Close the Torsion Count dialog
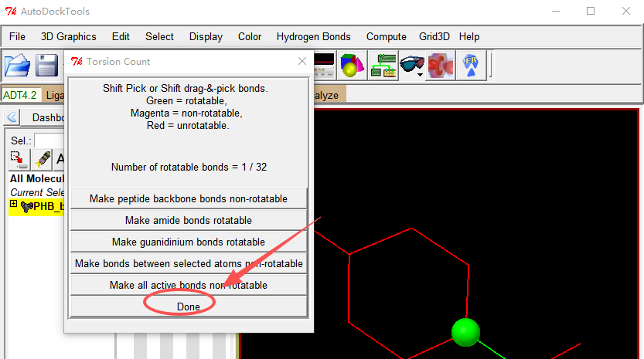The height and width of the screenshot is (359, 644). [x=302, y=61]
